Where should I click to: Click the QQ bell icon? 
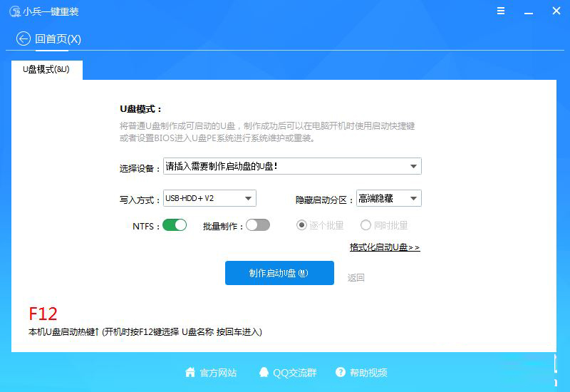[x=264, y=372]
